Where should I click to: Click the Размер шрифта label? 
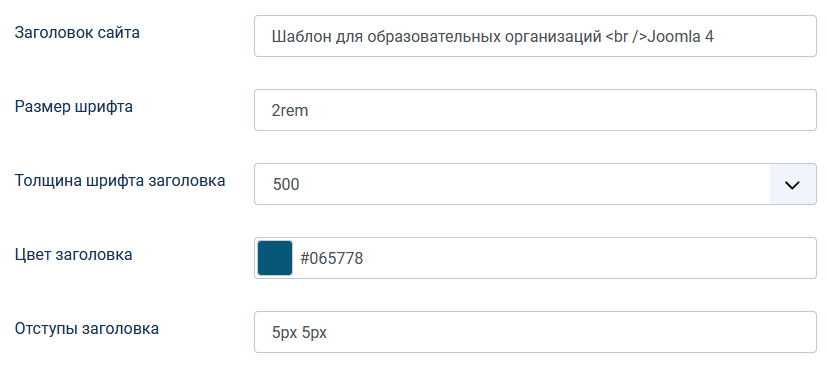[x=73, y=107]
